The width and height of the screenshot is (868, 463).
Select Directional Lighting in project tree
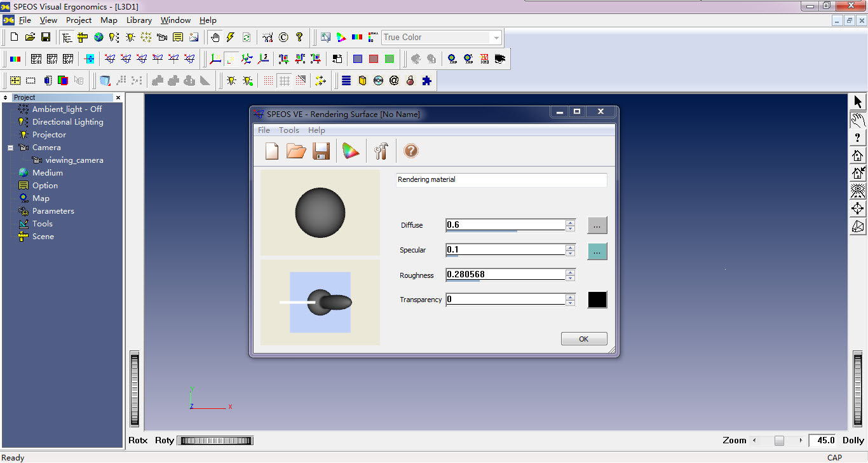tap(67, 122)
